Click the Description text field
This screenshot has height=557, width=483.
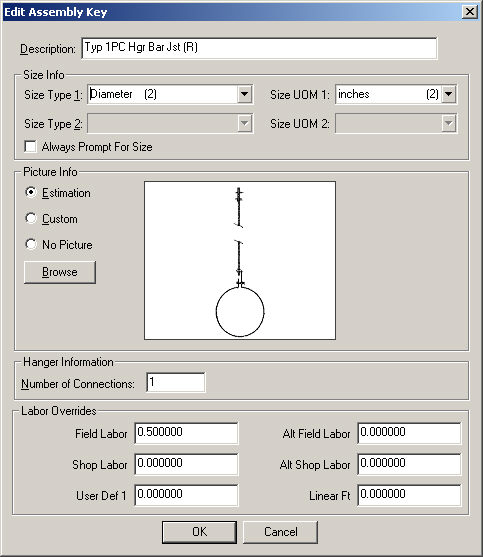[259, 48]
